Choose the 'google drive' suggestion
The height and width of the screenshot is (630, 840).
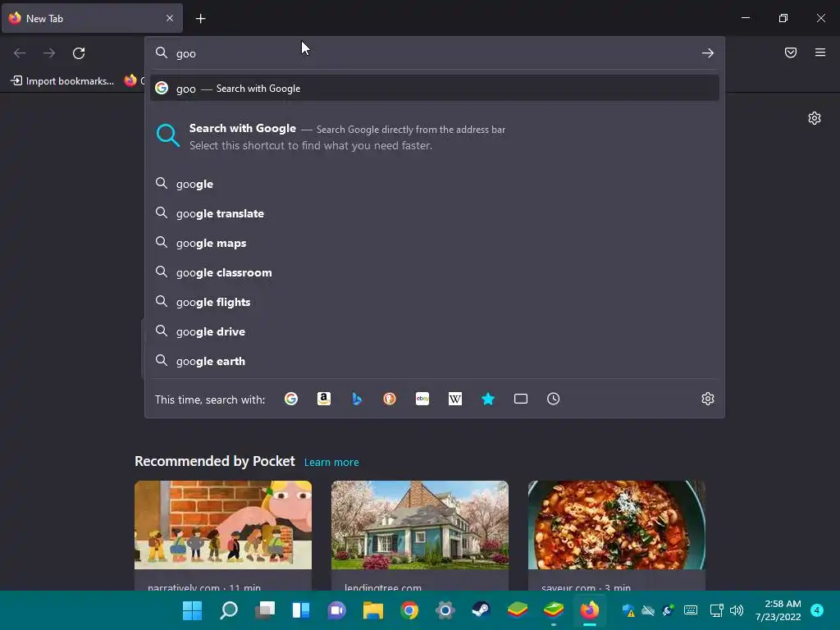coord(435,331)
